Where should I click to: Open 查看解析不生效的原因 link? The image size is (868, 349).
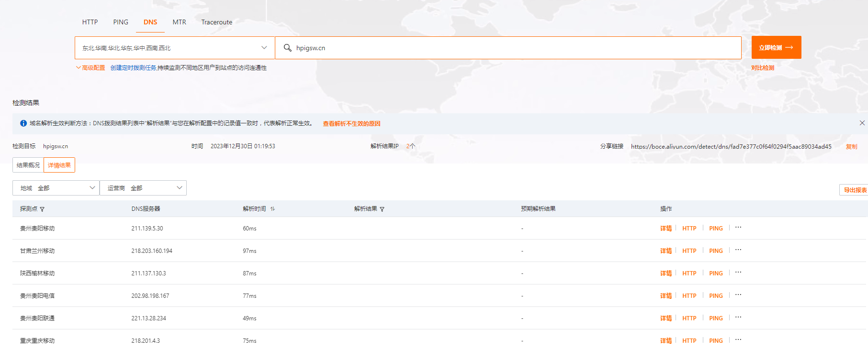click(351, 123)
